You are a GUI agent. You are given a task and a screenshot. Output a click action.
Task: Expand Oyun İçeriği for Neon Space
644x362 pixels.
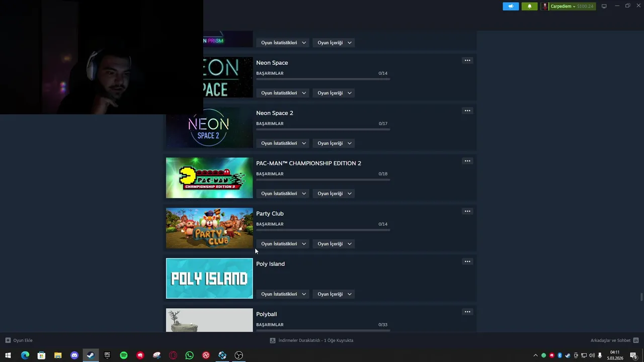point(334,93)
